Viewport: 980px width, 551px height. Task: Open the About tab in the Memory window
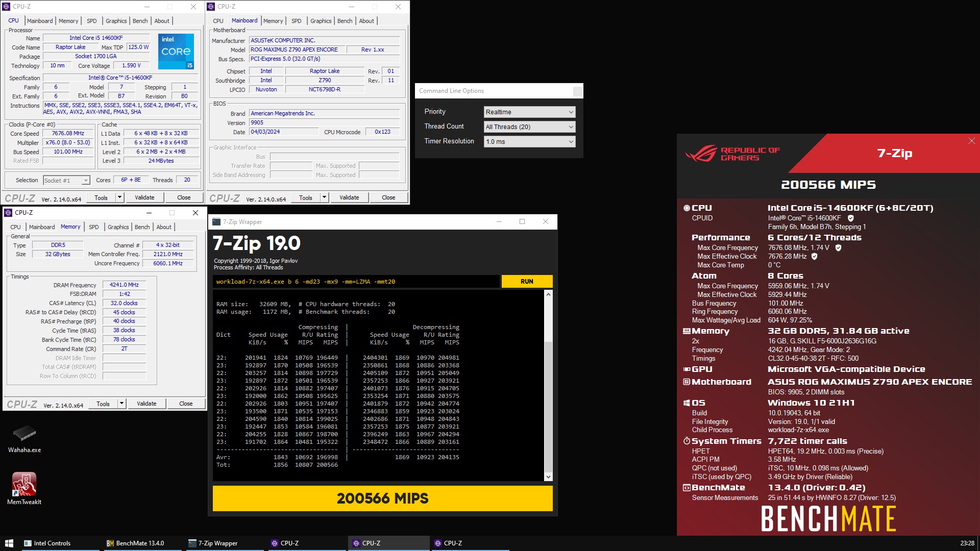[164, 227]
